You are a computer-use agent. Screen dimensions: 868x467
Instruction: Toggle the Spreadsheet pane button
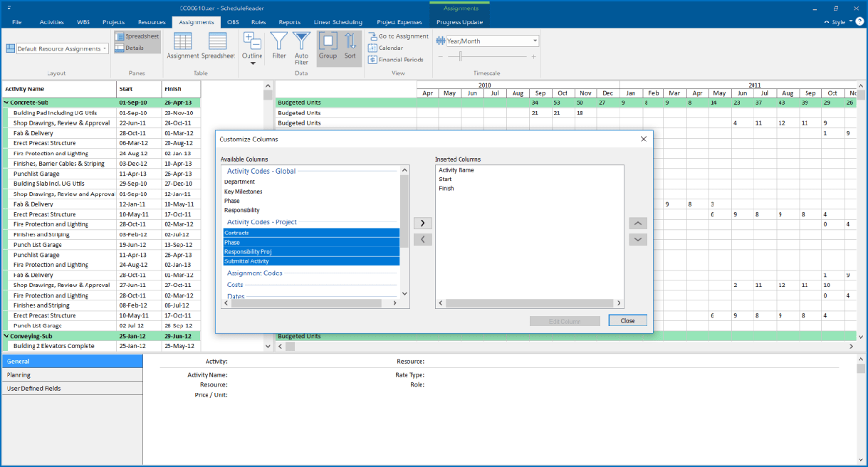point(137,36)
